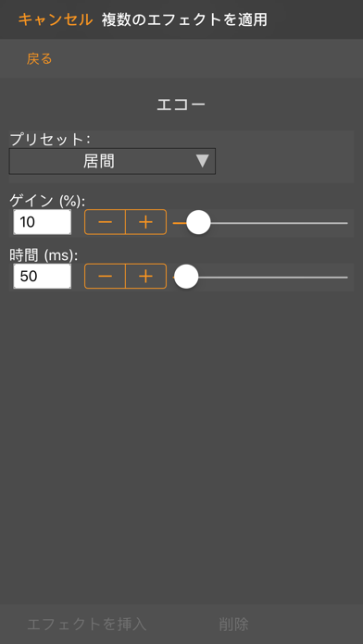
Task: Click the 時間 slider thumb
Action: coord(186,277)
